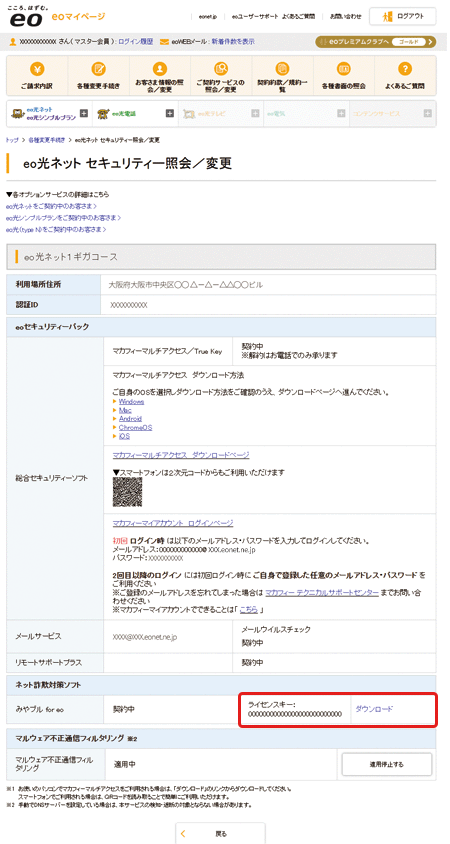The width and height of the screenshot is (450, 844).
Task: Open the Mac download instructions link
Action: click(x=125, y=411)
